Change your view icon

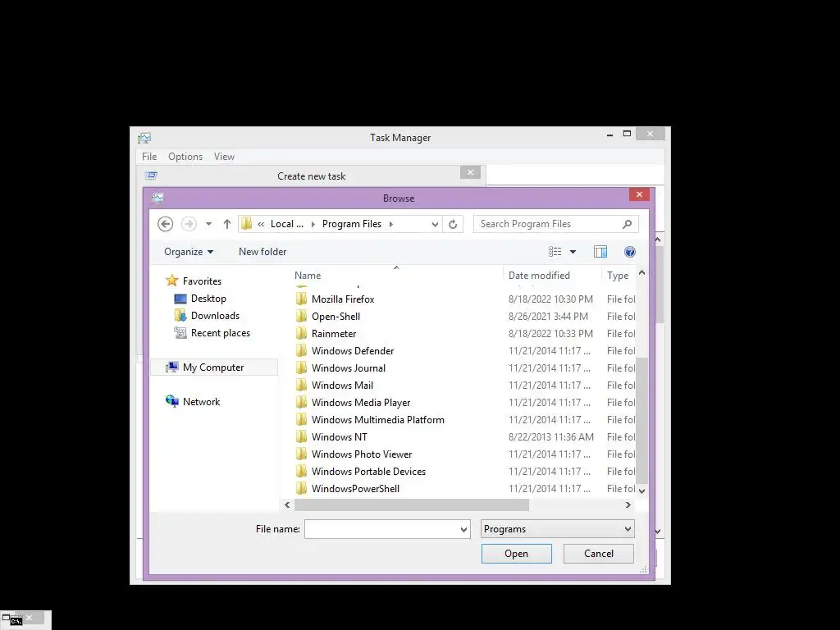pyautogui.click(x=555, y=252)
